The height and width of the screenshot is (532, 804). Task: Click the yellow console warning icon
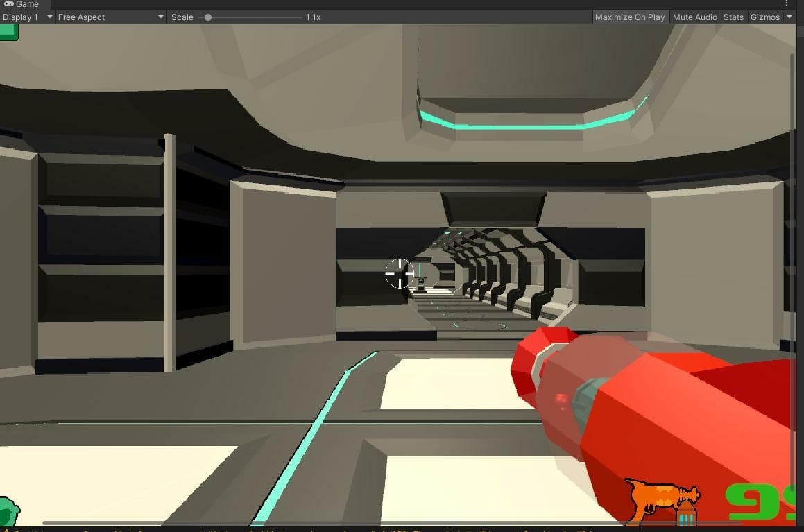click(6, 530)
